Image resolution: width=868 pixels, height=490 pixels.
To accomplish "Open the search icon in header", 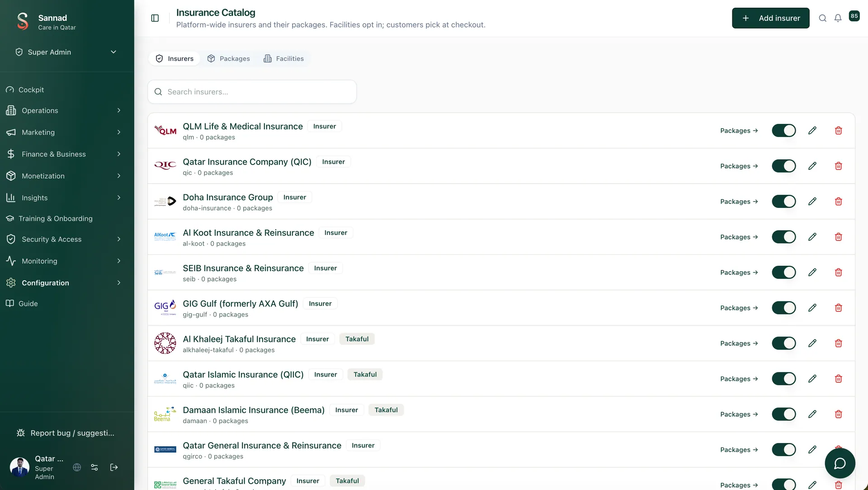I will tap(823, 18).
